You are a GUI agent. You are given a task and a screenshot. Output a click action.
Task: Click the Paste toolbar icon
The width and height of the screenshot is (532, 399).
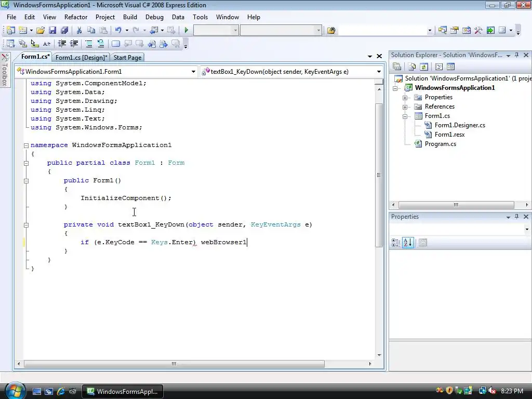coord(103,30)
